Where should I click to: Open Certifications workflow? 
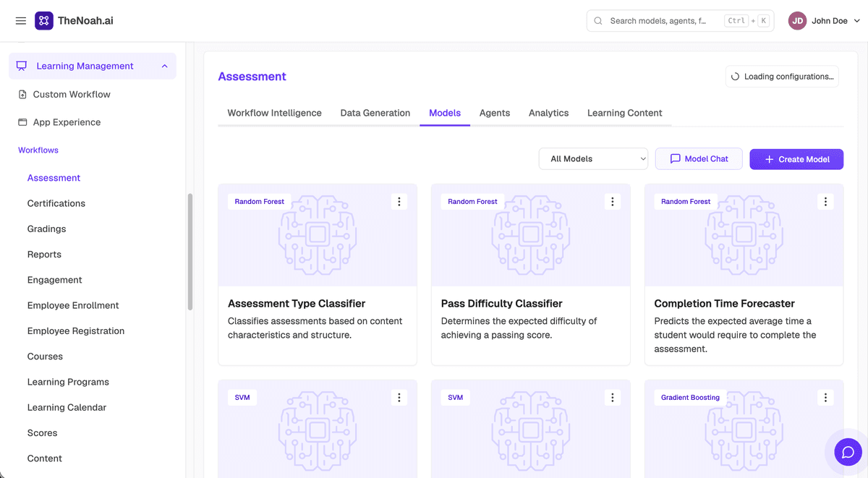(x=56, y=203)
